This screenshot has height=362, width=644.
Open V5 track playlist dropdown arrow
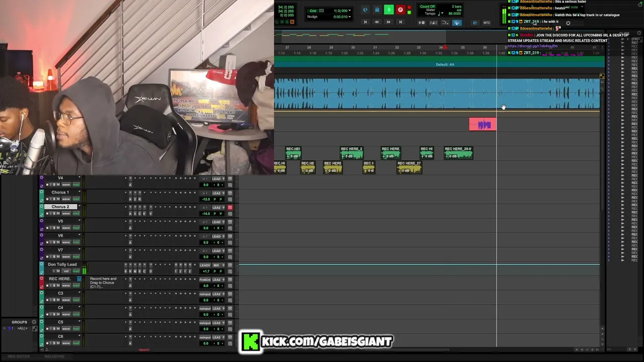(x=79, y=220)
